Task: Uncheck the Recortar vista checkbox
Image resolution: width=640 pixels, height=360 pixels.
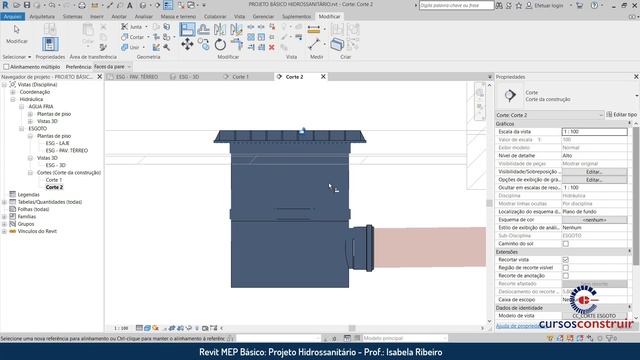Action: pos(566,260)
